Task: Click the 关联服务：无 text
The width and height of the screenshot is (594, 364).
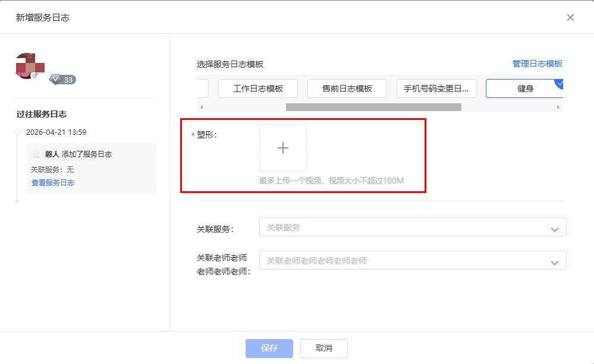Action: tap(52, 169)
